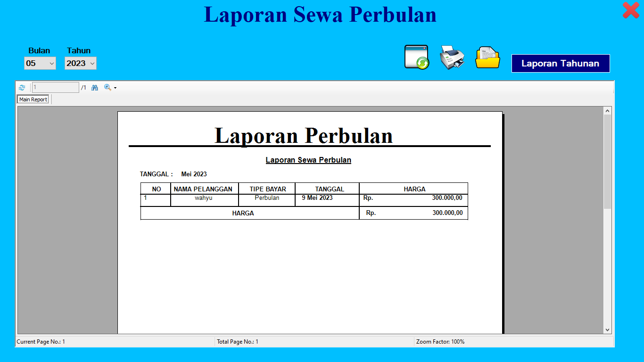The image size is (644, 362).
Task: Click the vertical scrollbar thumb
Action: click(x=607, y=162)
